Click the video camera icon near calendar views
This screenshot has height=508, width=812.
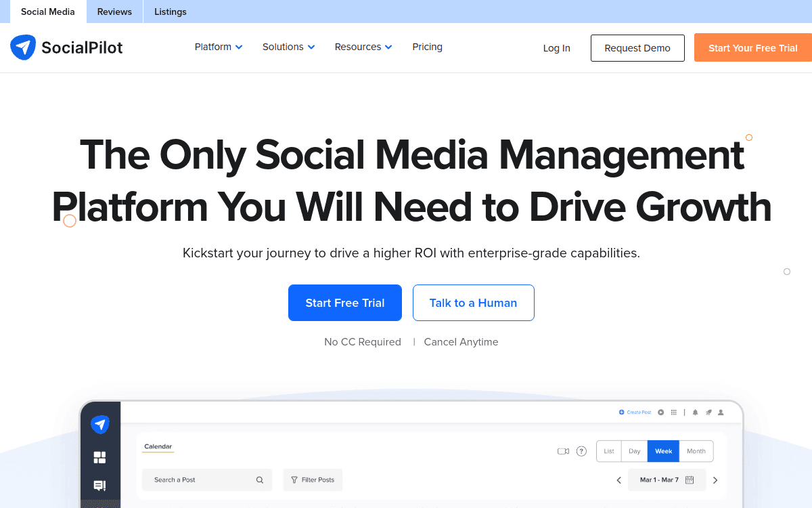563,451
